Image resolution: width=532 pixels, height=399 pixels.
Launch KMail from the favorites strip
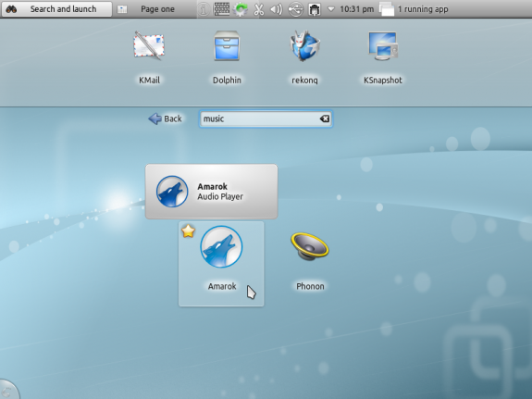tap(149, 46)
